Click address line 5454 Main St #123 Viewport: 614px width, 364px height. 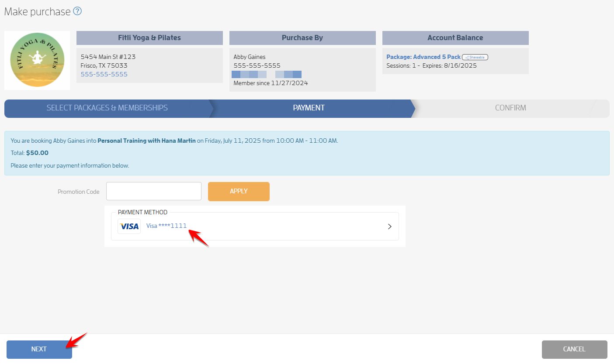coord(108,57)
